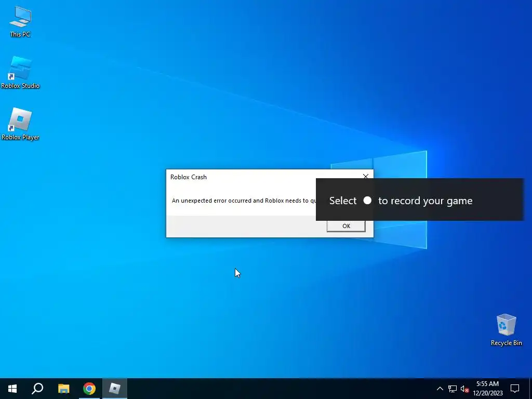Screen dimensions: 532x399
Task: Select the Recycle Bin icon
Action: (x=506, y=329)
